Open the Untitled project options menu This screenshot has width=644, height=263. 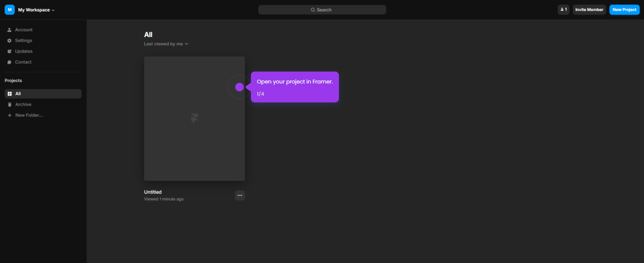(x=240, y=195)
